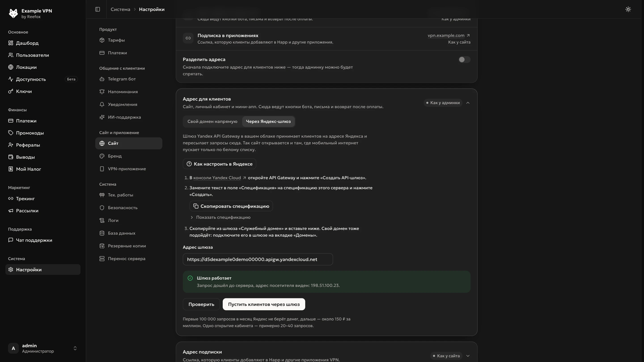Collapse the Адрес для клиентов card chevron

pyautogui.click(x=468, y=103)
